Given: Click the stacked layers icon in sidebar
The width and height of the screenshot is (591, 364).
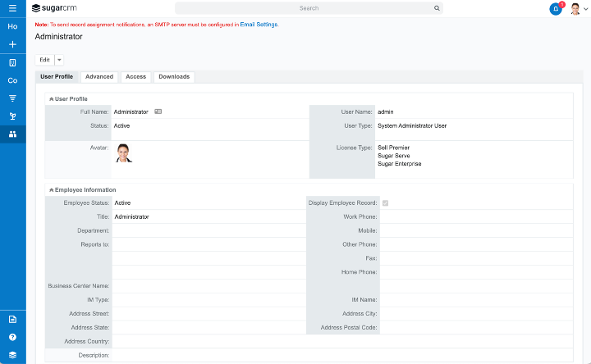Looking at the screenshot, I should tap(12, 355).
